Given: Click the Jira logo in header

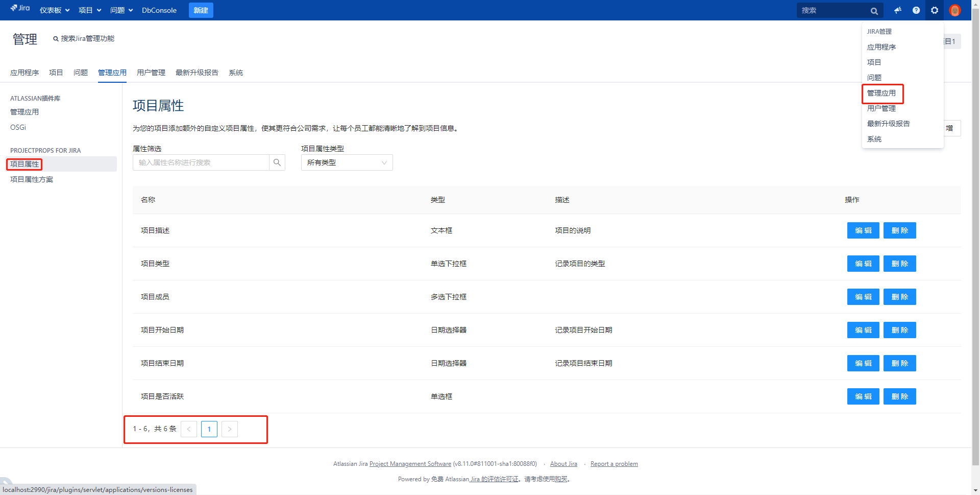Looking at the screenshot, I should point(20,9).
